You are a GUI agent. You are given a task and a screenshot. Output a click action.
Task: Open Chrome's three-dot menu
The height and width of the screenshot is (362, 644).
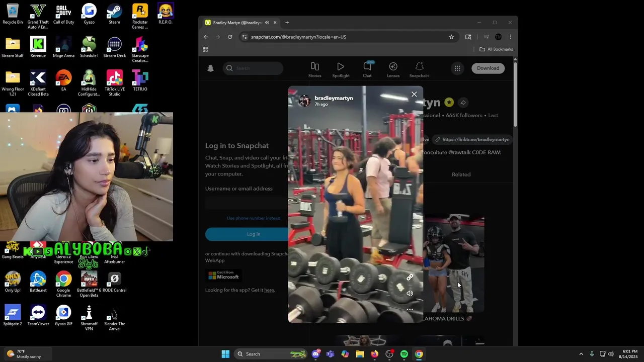510,37
